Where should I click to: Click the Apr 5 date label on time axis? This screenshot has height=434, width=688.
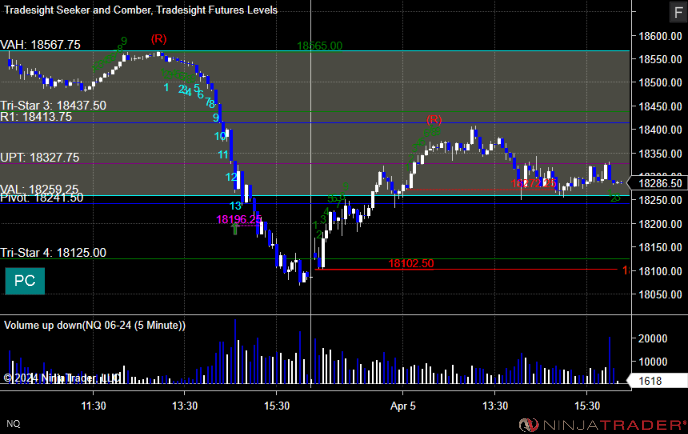tap(403, 406)
